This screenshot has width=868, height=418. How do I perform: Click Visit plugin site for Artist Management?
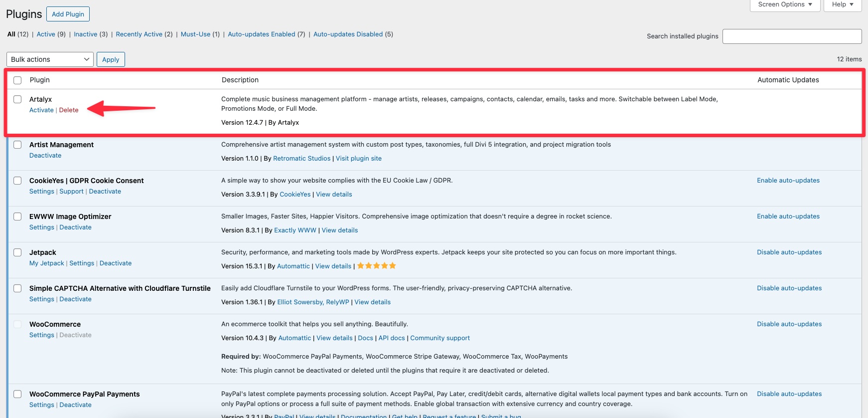(359, 159)
